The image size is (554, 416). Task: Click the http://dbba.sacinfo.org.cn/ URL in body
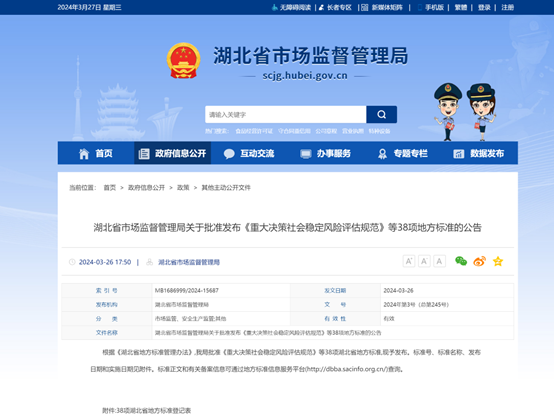(348, 369)
